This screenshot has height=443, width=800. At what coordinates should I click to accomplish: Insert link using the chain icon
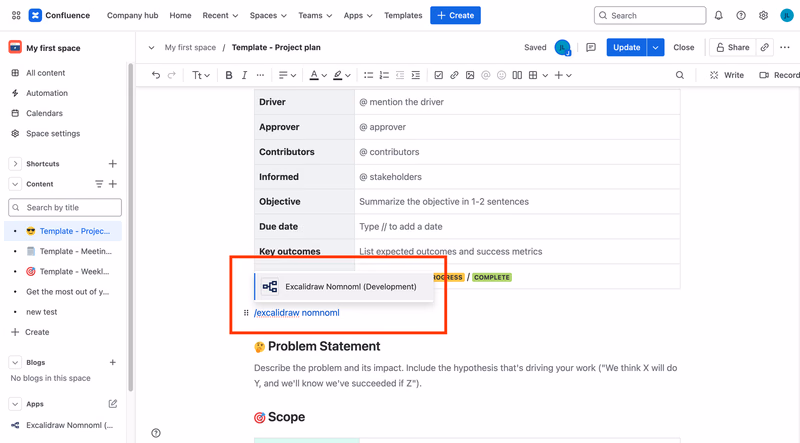point(454,75)
